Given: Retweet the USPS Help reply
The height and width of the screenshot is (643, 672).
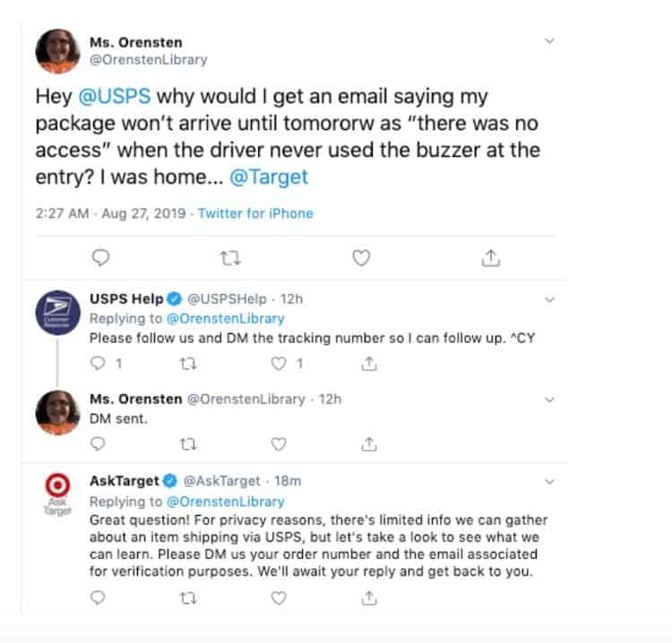Looking at the screenshot, I should click(x=189, y=364).
